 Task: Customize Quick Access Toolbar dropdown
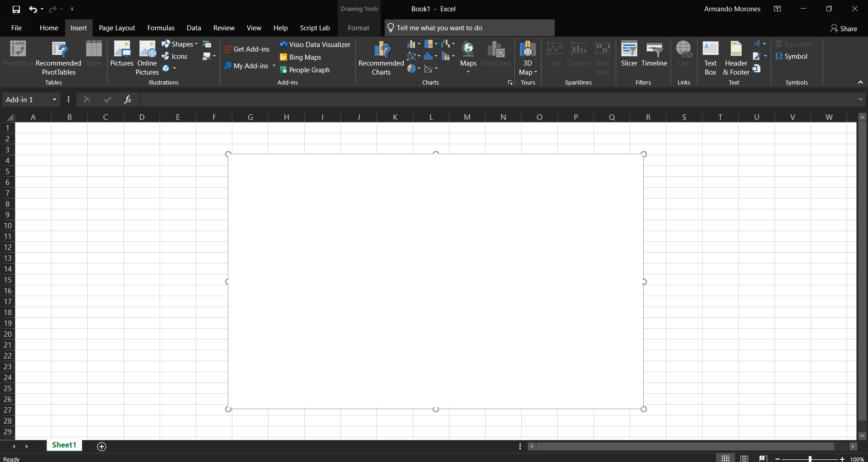point(72,9)
